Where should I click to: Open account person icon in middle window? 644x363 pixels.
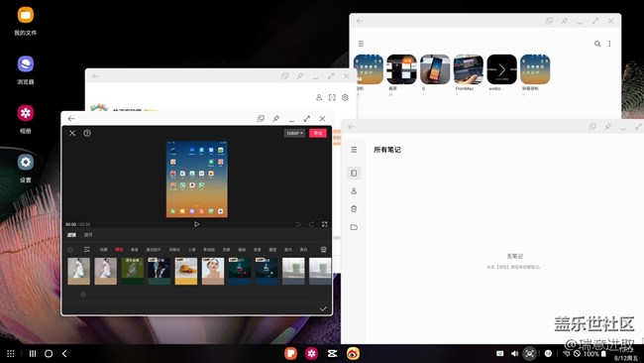[319, 97]
